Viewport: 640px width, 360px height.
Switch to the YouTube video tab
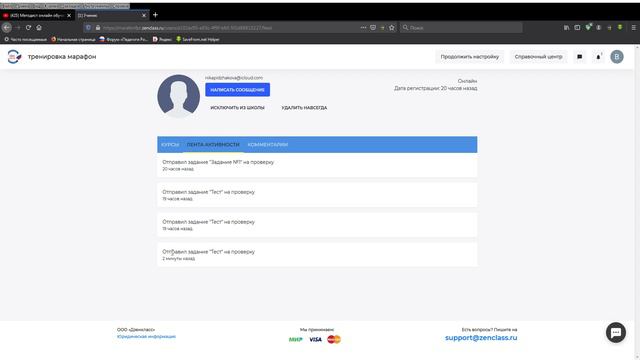(36, 16)
